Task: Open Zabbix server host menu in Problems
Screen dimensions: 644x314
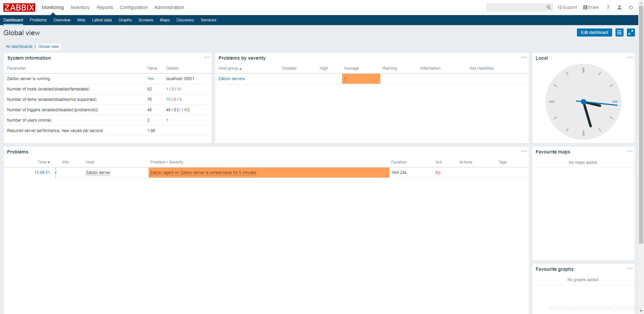Action: tap(98, 173)
